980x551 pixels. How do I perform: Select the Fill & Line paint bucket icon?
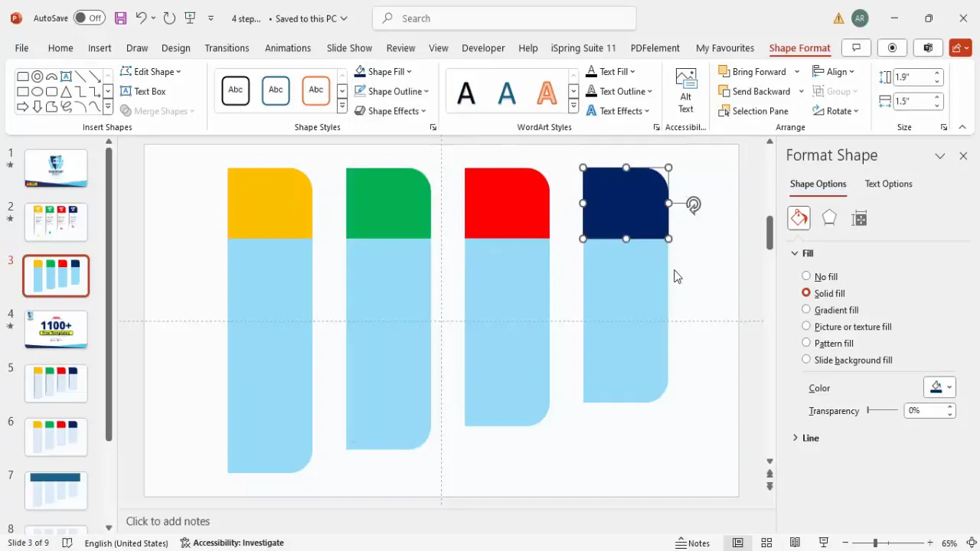[799, 218]
